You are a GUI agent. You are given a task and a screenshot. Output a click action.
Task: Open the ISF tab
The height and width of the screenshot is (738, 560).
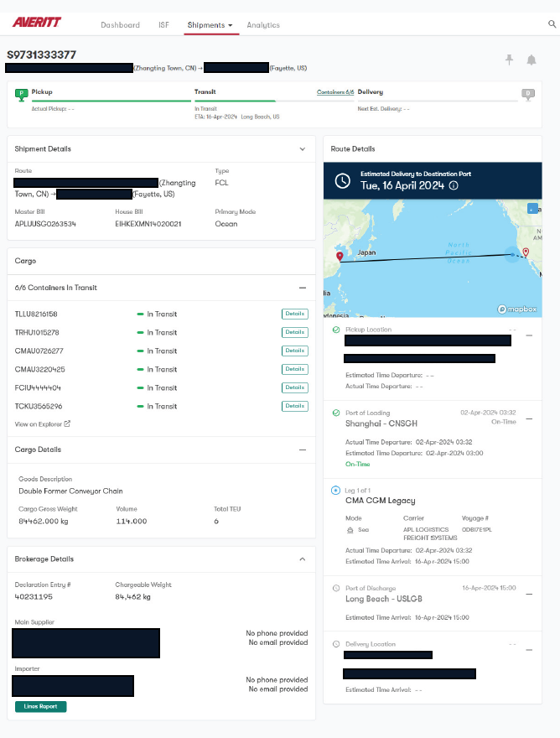pyautogui.click(x=163, y=25)
